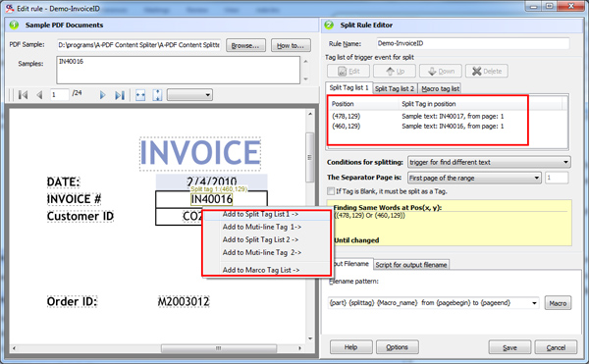Click the current page number field
Screen dimensions: 589x364
coord(60,95)
